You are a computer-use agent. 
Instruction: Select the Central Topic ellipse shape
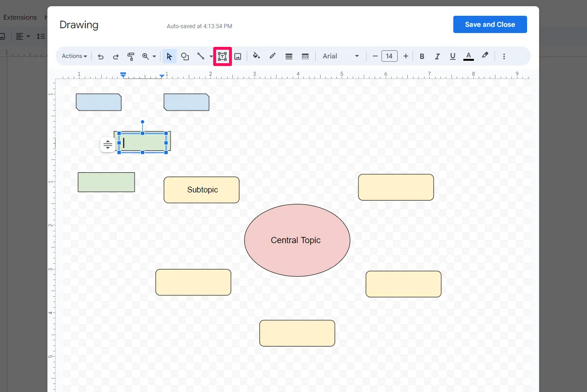click(297, 240)
